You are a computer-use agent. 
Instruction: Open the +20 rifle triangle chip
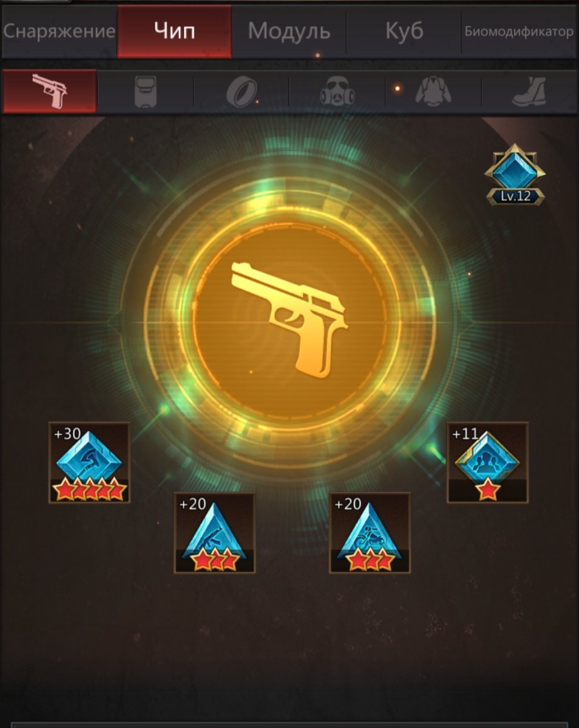click(x=215, y=533)
